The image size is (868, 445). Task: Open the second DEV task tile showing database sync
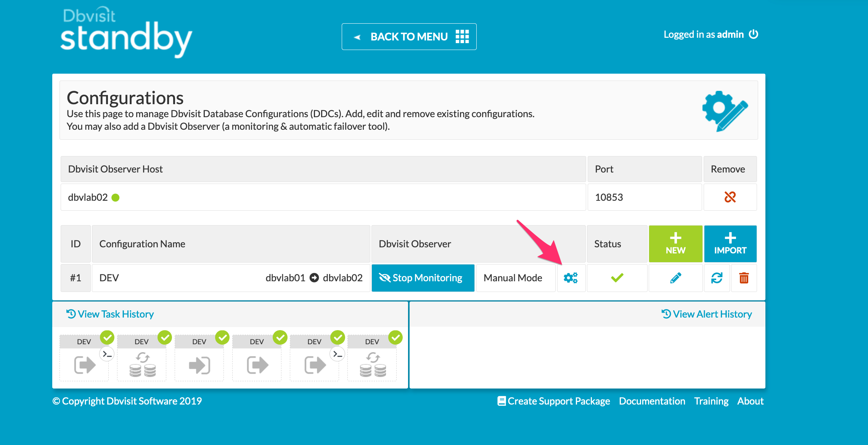coord(141,359)
